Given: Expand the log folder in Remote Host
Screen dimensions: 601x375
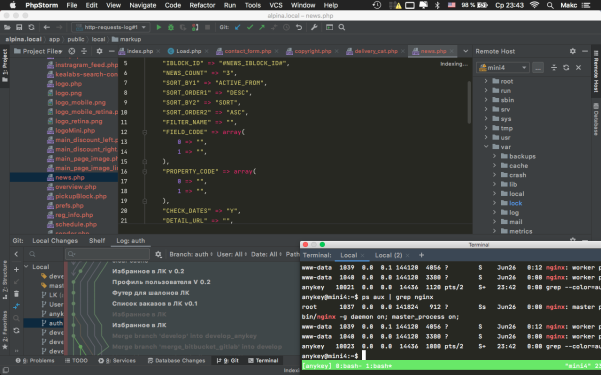Looking at the screenshot, I should [x=494, y=212].
